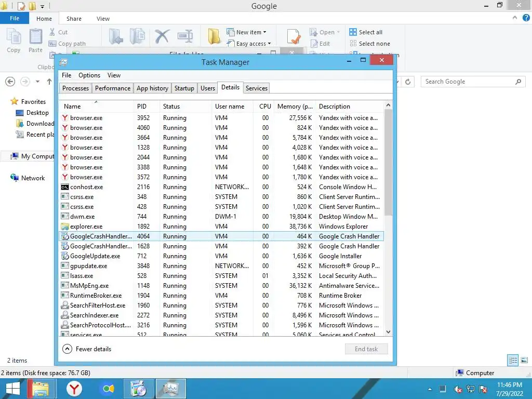The height and width of the screenshot is (399, 532).
Task: Click the Rename icon in ribbon
Action: tap(185, 36)
